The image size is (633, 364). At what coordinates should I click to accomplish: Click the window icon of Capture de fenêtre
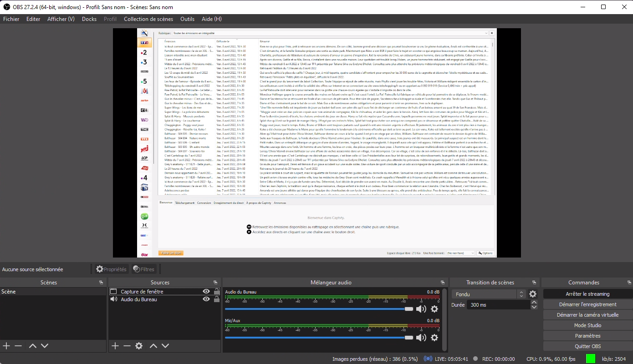(x=113, y=292)
